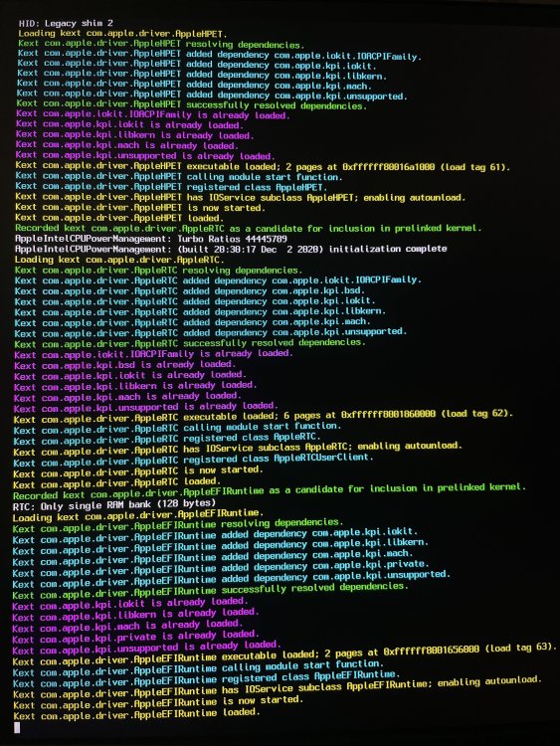560x746 pixels.
Task: Click 'registered class AppleRTCUserClient' line
Action: 193,460
